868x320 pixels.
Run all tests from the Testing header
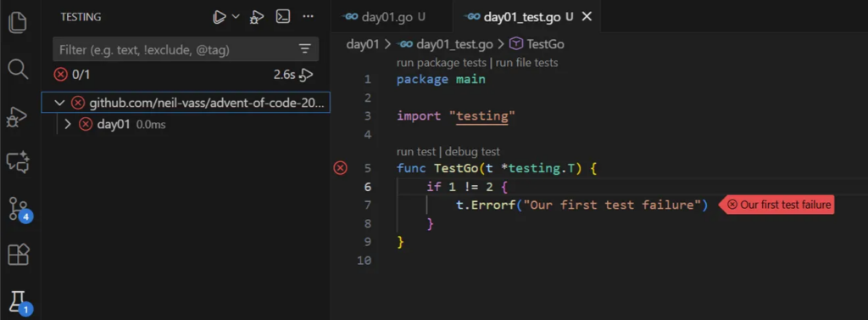point(220,17)
